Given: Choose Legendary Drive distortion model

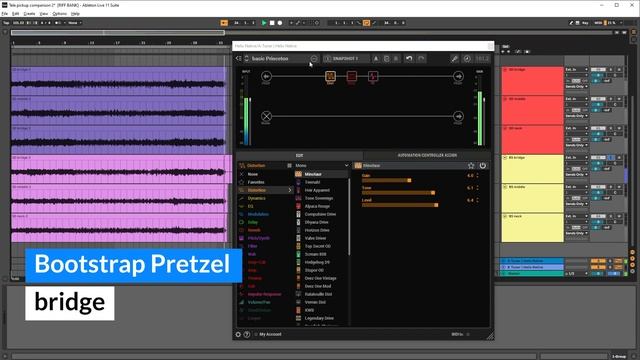Looking at the screenshot, I should pyautogui.click(x=319, y=318).
